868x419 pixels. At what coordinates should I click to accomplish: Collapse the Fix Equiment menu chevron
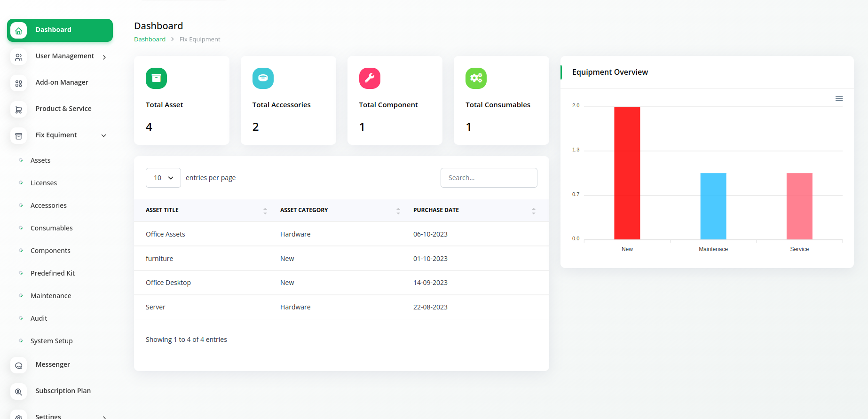[x=104, y=136]
